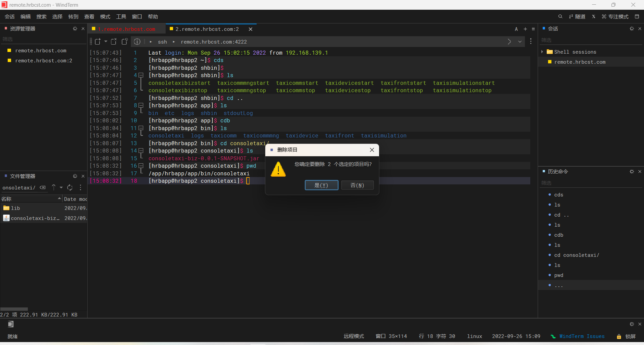Switch to the 1.remote.hrbcst.com tab
This screenshot has height=345, width=644.
point(126,29)
